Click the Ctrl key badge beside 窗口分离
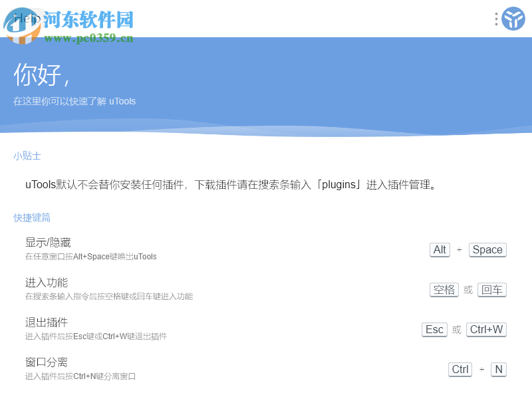Screen dimensions: 532x399 coord(460,370)
